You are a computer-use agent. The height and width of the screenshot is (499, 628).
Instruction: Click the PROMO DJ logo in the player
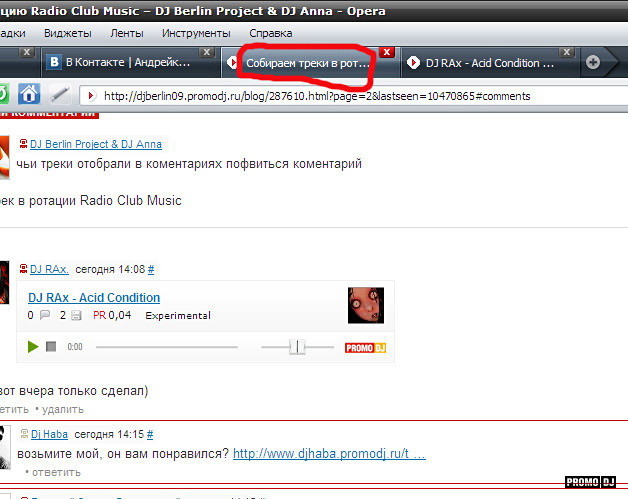(x=365, y=348)
